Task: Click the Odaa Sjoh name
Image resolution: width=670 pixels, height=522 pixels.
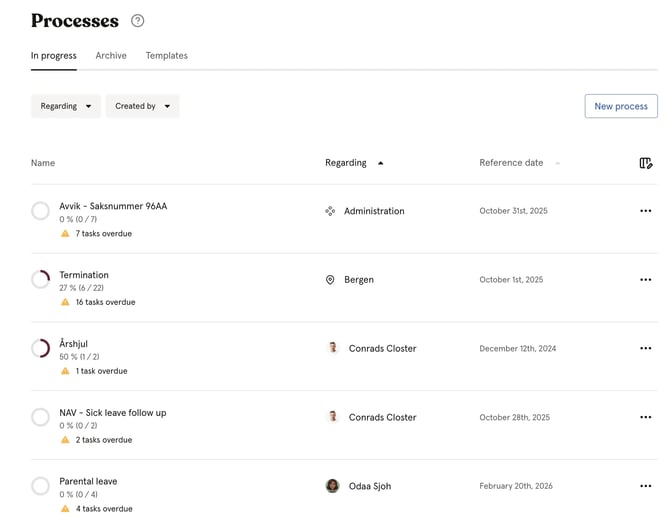Action: click(x=370, y=486)
